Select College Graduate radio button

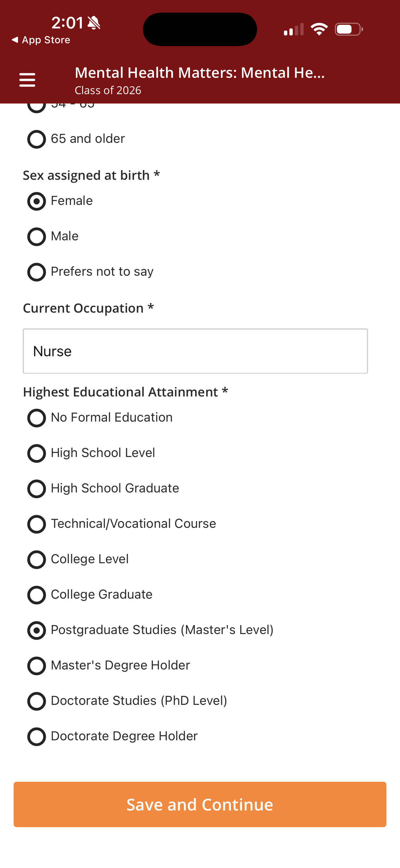pyautogui.click(x=36, y=595)
